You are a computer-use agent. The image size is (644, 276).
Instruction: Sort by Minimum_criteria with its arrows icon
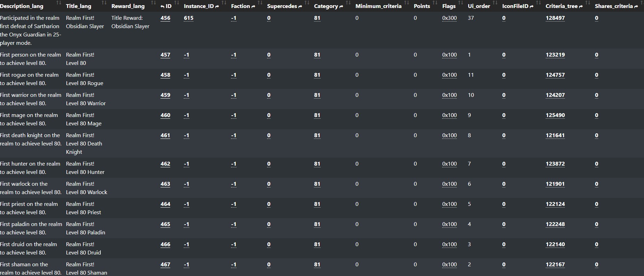tap(406, 3)
